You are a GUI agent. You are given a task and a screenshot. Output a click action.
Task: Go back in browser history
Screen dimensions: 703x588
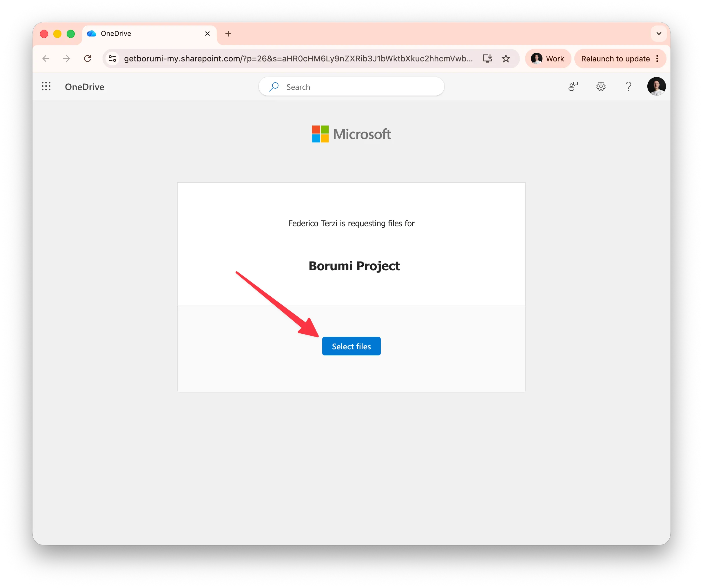pos(46,59)
